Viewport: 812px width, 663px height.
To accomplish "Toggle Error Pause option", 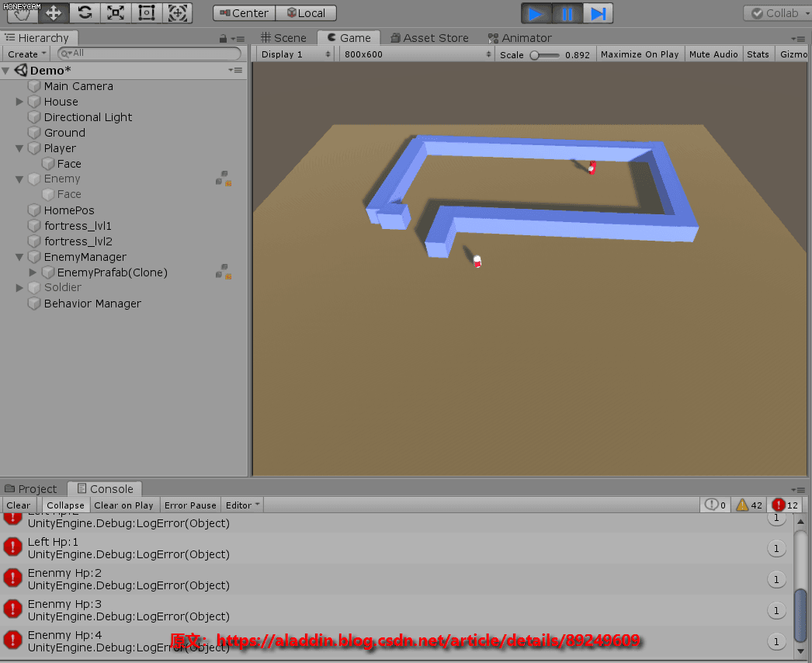I will (190, 505).
